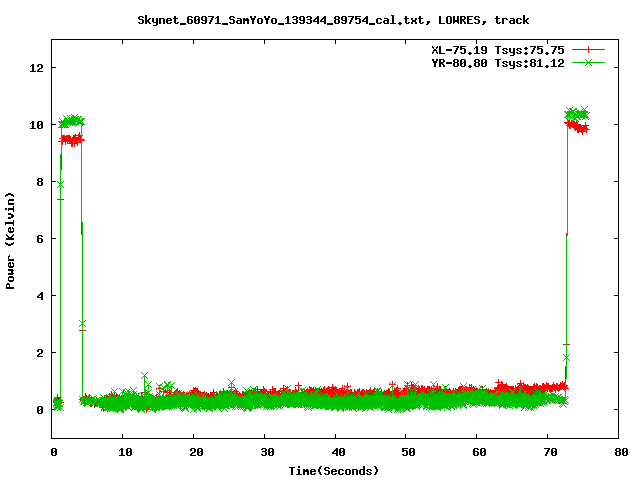Click the Time(Seconds) x-axis label
This screenshot has height=480, width=640.
[x=335, y=470]
